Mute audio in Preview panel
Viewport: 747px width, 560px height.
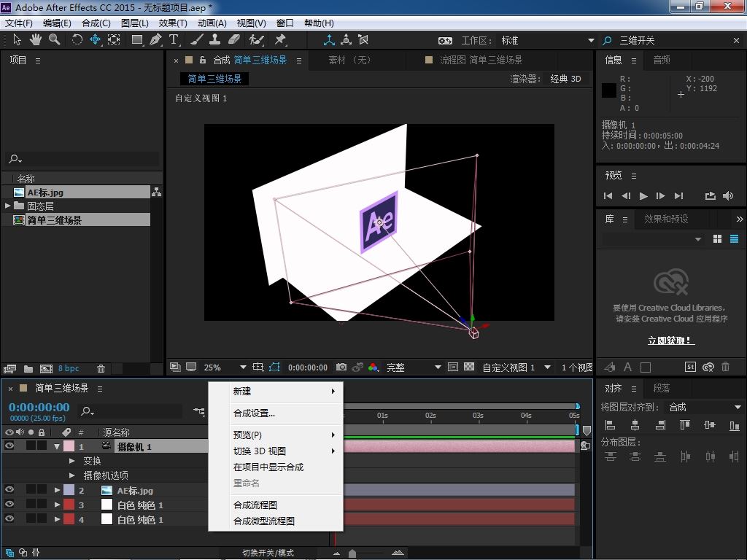(x=728, y=195)
